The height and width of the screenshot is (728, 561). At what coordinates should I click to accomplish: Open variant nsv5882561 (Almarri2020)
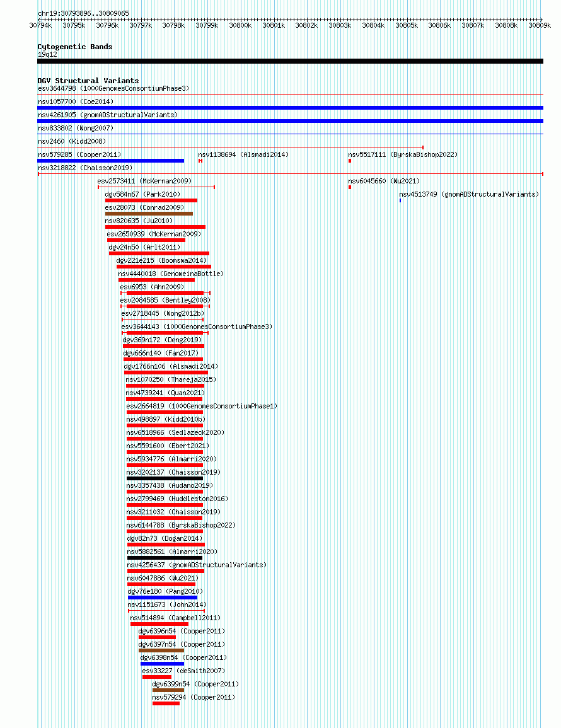pos(172,552)
